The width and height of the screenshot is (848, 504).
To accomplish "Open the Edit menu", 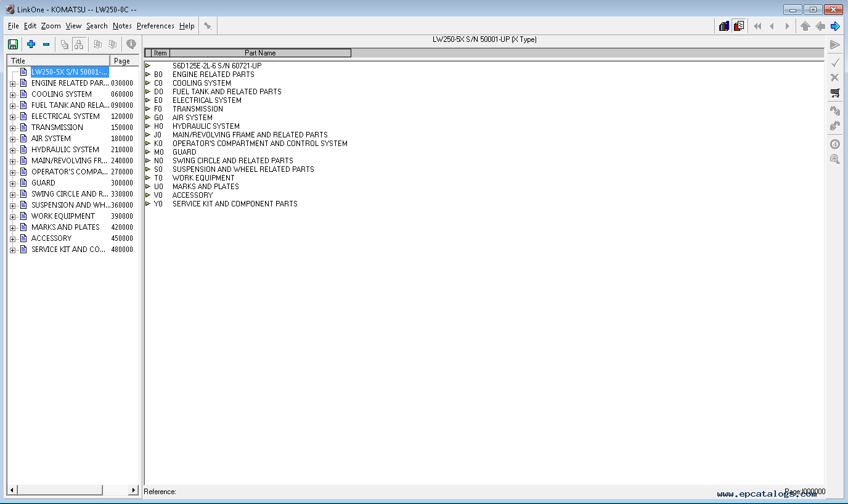I will pyautogui.click(x=30, y=26).
